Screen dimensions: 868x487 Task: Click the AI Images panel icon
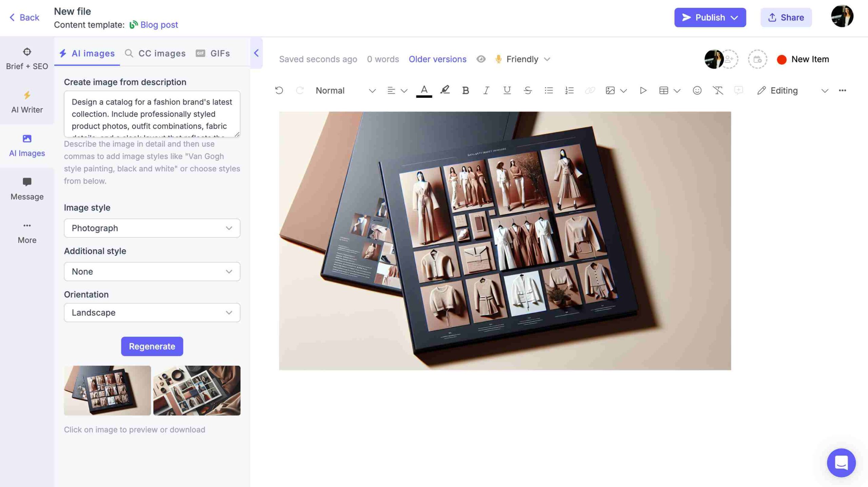[x=27, y=146]
